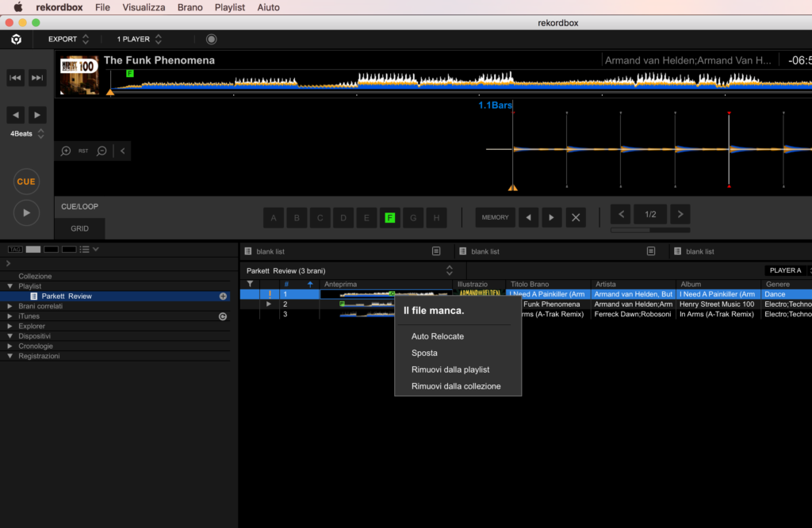Click the zoom out magnifier icon
This screenshot has height=528, width=812.
101,151
